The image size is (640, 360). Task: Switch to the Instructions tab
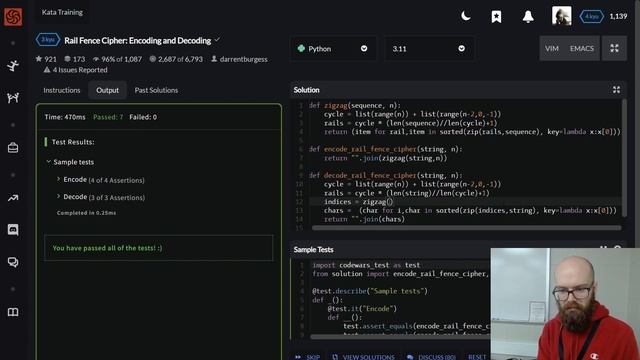tap(62, 90)
